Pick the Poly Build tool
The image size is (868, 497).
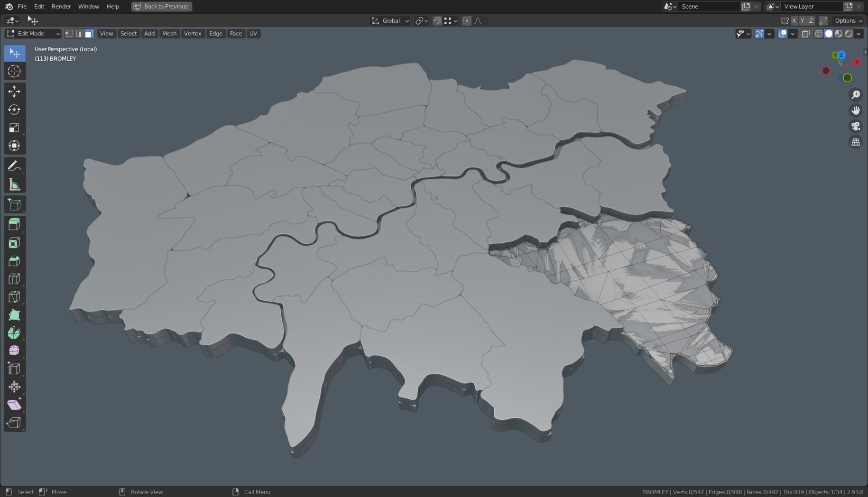click(x=14, y=315)
